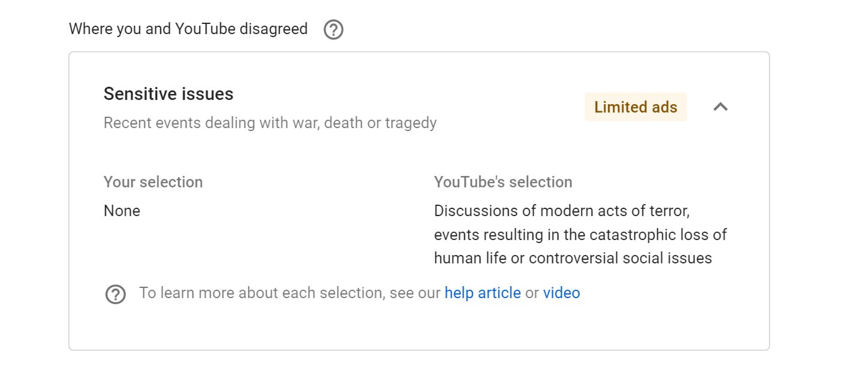The image size is (868, 367).
Task: Select the 'Recent events dealing with war' subtitle
Action: pos(270,123)
